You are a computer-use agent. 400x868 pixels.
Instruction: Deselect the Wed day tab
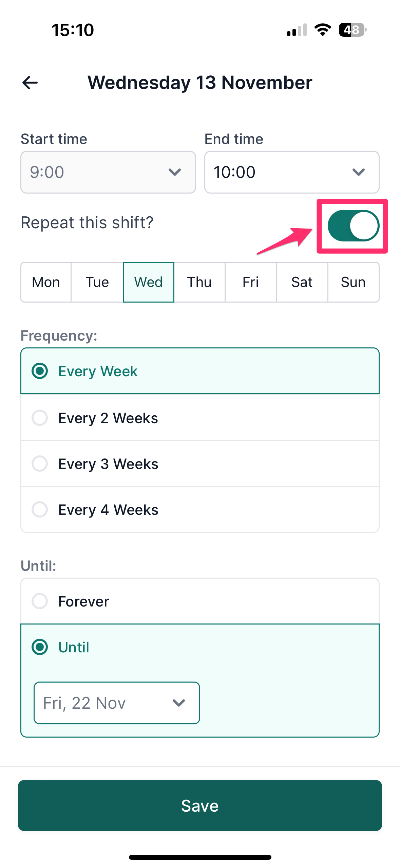click(149, 282)
